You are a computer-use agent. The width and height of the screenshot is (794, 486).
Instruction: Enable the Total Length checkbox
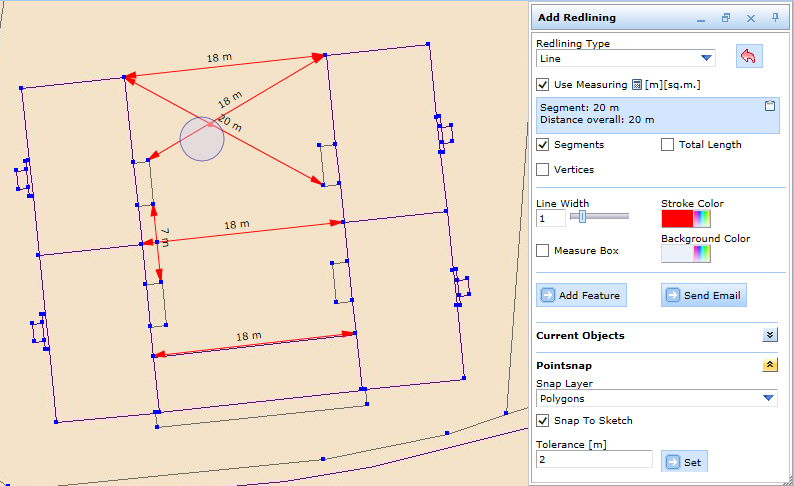667,145
